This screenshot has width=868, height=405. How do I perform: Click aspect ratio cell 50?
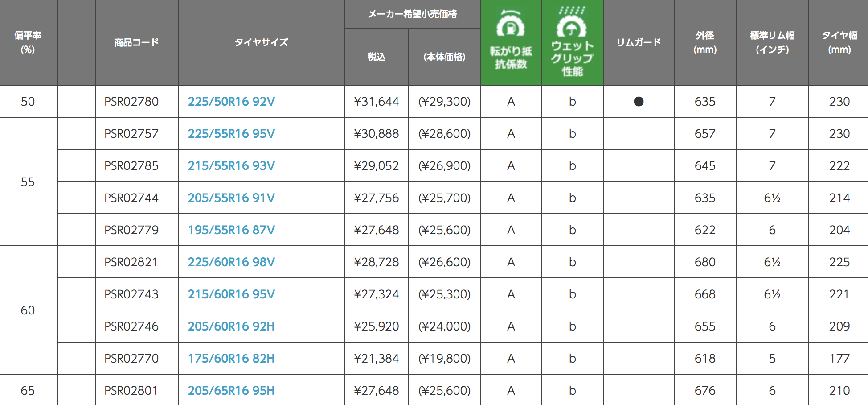(x=28, y=102)
